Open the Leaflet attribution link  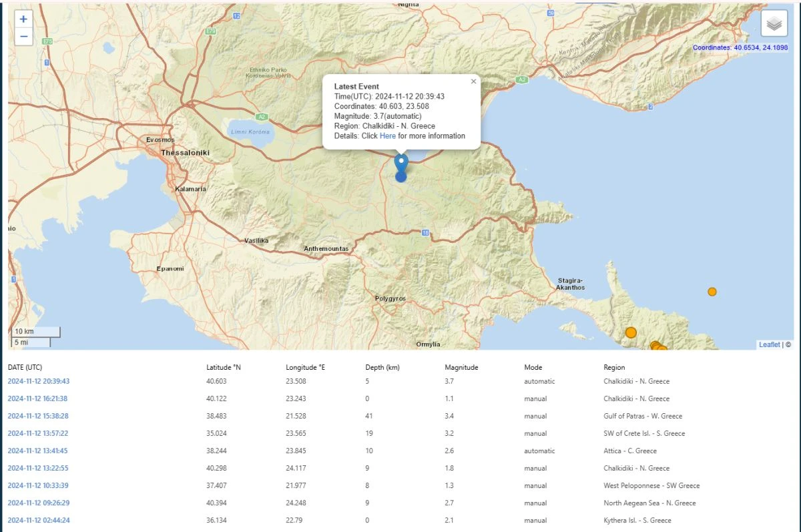(769, 344)
